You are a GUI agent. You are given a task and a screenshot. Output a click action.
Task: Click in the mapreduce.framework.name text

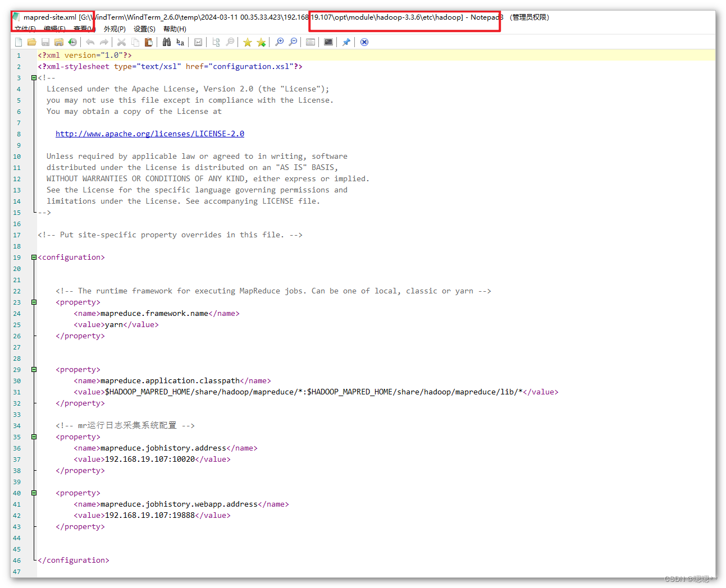tap(154, 313)
